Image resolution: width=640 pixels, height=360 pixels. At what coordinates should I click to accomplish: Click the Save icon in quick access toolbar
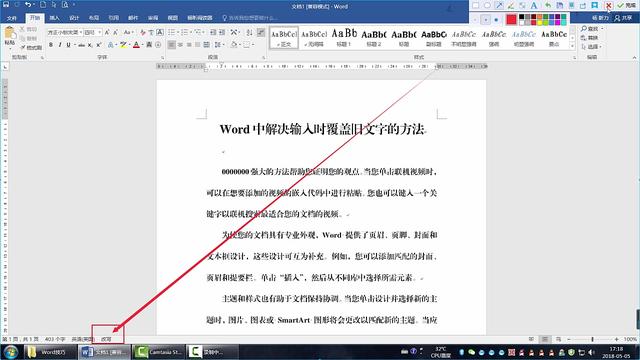pyautogui.click(x=6, y=5)
